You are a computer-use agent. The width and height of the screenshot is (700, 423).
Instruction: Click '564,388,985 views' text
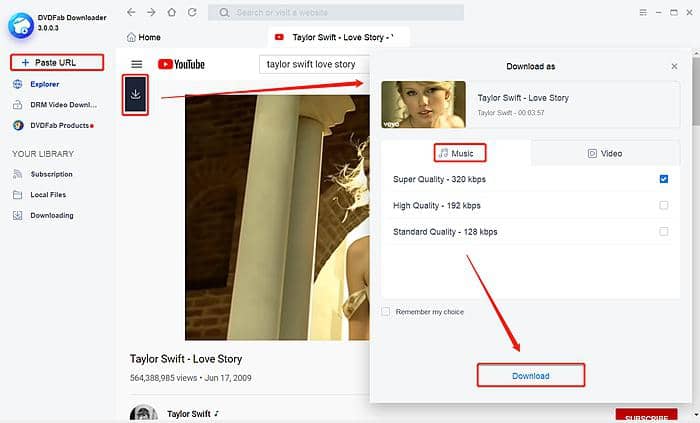pyautogui.click(x=163, y=378)
